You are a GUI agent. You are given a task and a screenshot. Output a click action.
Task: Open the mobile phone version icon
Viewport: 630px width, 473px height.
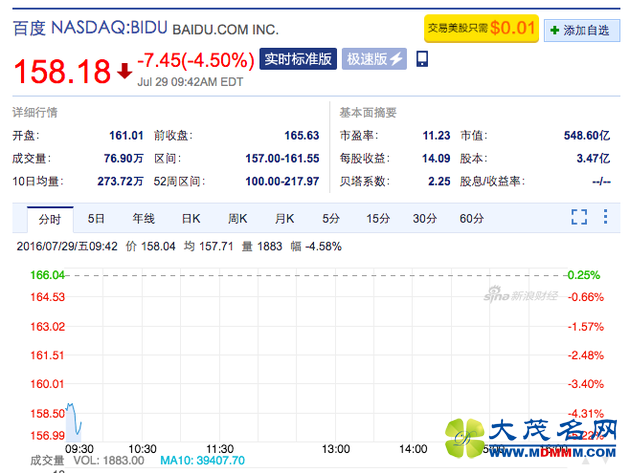tap(421, 59)
